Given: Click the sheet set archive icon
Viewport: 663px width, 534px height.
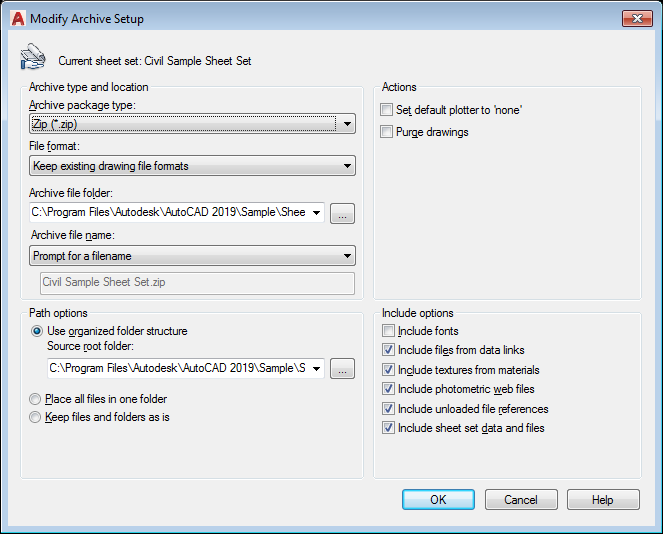Looking at the screenshot, I should tap(32, 58).
